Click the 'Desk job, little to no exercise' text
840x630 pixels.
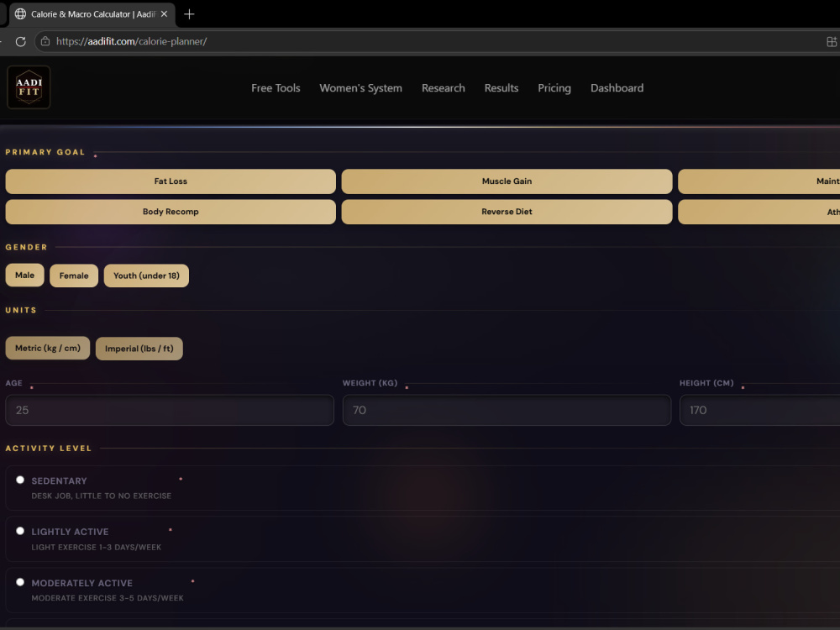click(102, 496)
